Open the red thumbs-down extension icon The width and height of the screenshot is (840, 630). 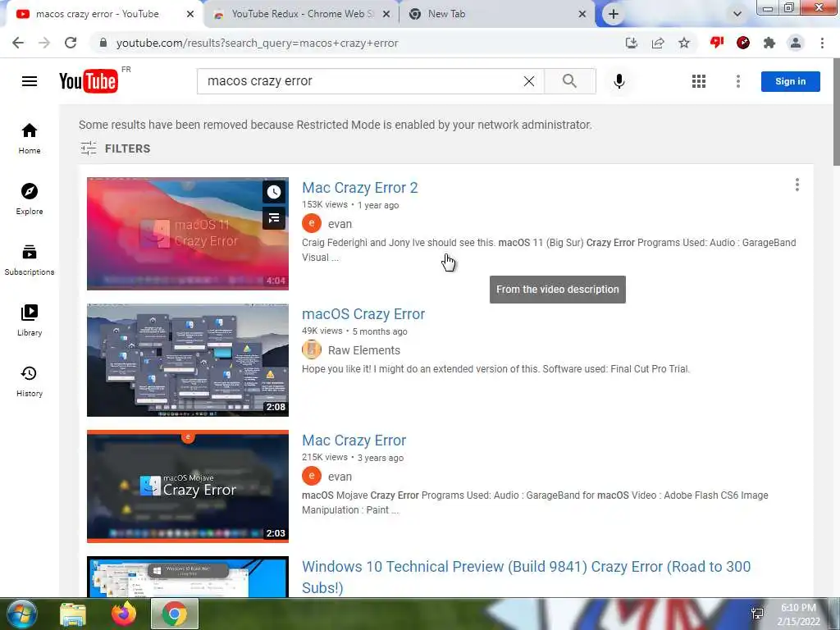717,43
